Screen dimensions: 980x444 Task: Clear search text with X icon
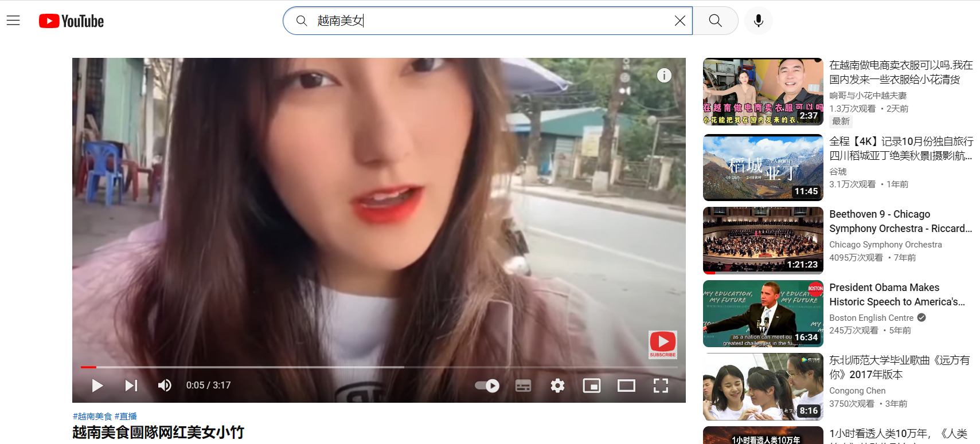(x=680, y=21)
